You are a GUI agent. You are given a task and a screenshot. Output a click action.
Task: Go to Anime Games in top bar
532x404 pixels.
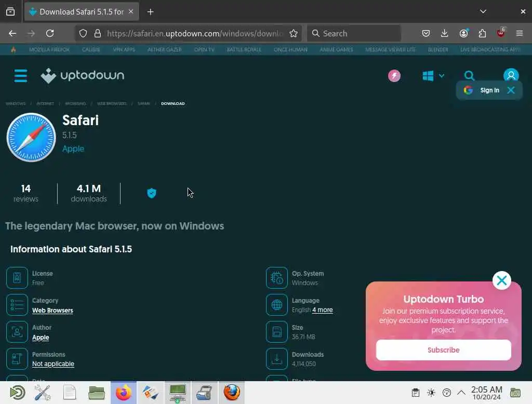[336, 49]
